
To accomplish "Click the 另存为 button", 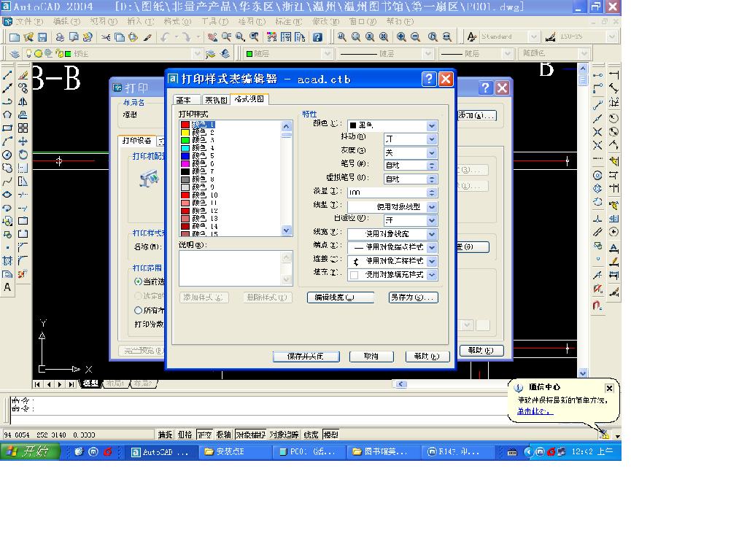I will 413,297.
